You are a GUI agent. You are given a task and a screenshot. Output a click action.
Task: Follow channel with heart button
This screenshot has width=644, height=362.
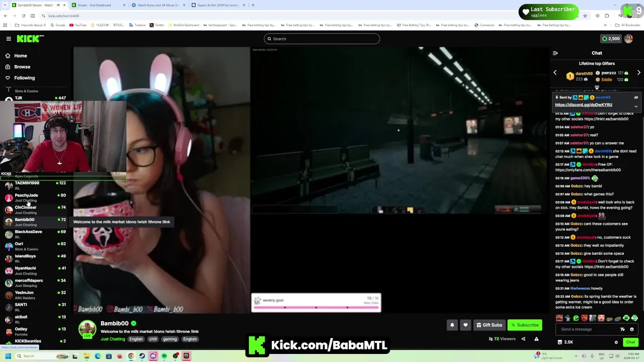click(465, 325)
